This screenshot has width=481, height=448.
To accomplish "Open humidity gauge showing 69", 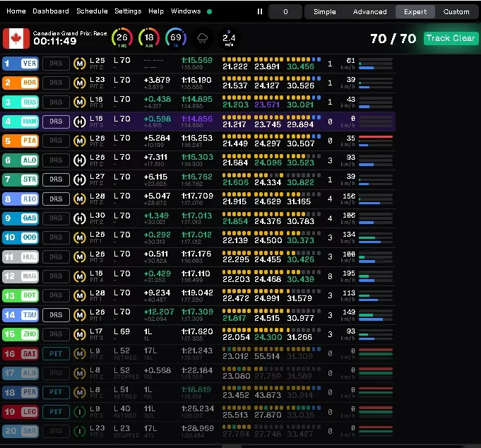I will click(x=176, y=38).
